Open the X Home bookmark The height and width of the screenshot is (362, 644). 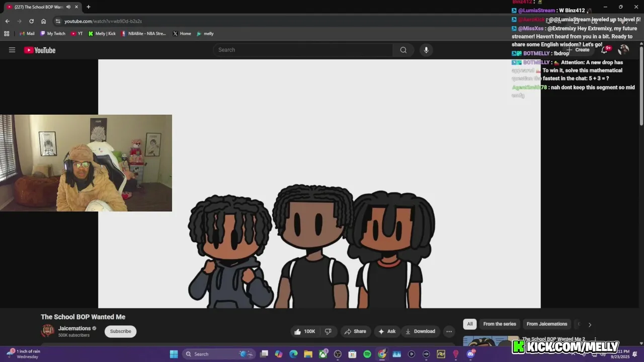click(182, 34)
